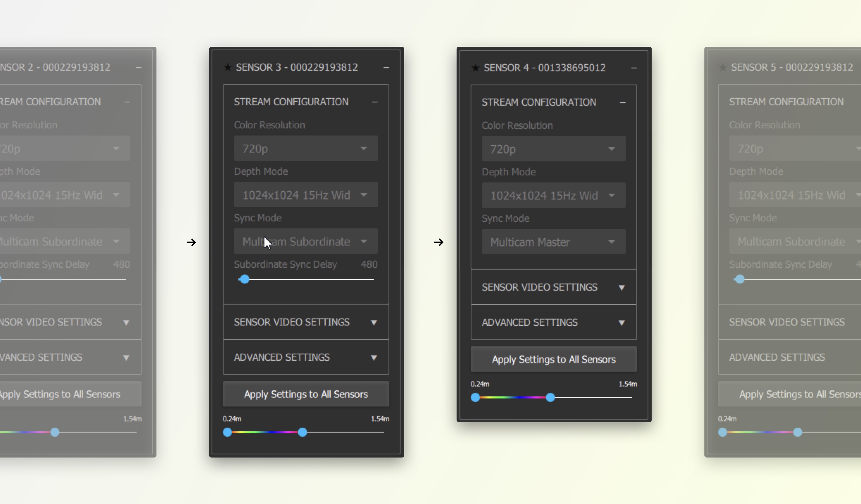Expand Sensor 3 Sensor Video Settings
This screenshot has height=504, width=861.
pyautogui.click(x=374, y=322)
